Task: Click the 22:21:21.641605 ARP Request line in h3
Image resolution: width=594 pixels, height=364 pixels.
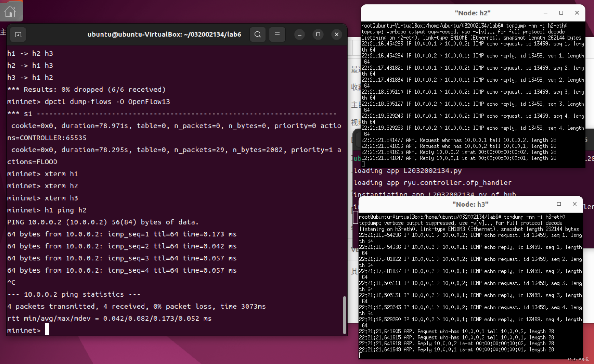Action: pos(456,332)
